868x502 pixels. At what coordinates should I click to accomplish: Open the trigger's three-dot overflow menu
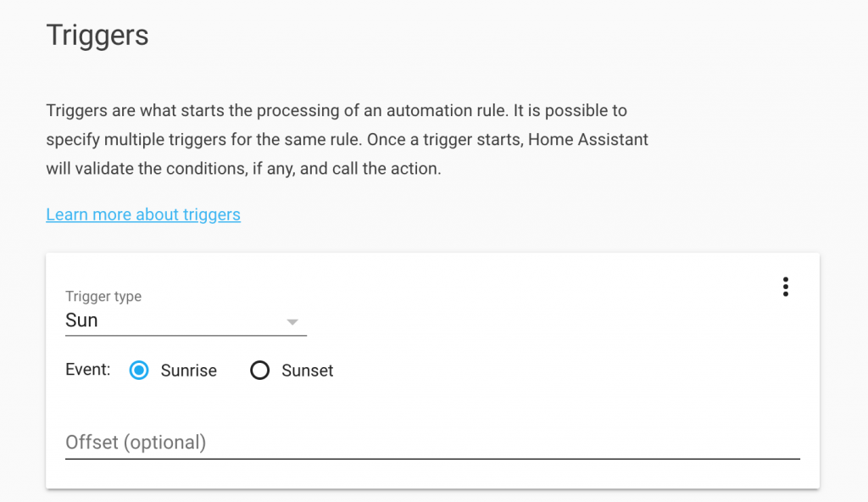(x=785, y=287)
